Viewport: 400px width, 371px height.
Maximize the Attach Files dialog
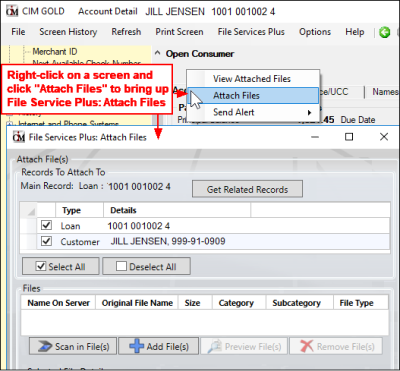click(x=349, y=137)
